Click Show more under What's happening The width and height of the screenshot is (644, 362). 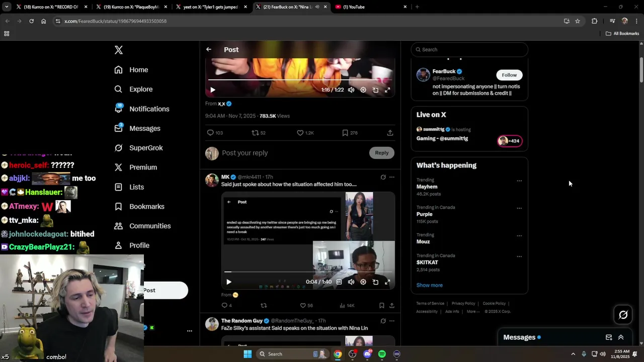(430, 285)
